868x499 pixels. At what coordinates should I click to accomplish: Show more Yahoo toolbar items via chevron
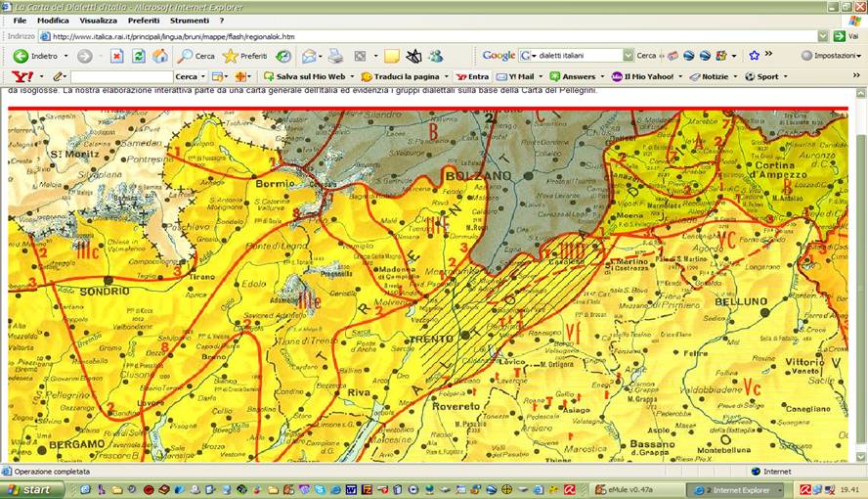click(x=856, y=75)
